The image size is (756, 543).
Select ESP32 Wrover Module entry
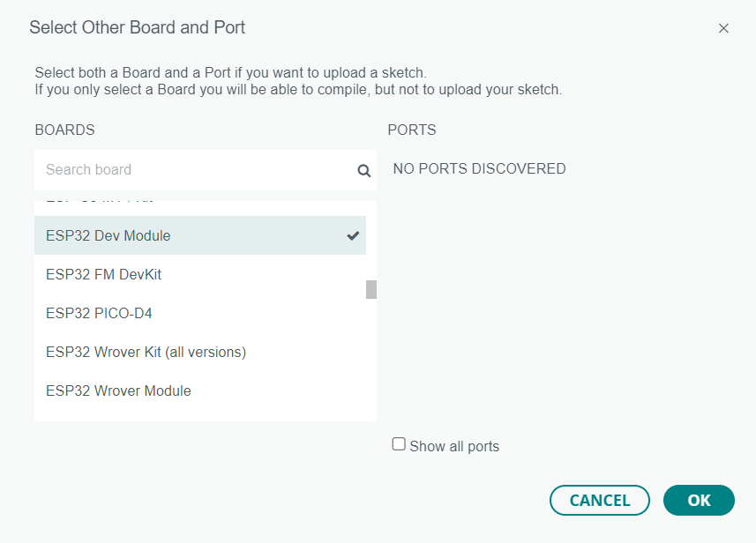tap(118, 391)
